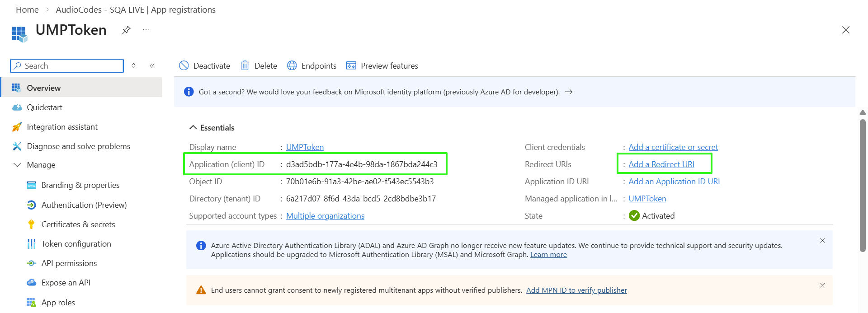Collapse the Essentials section
Viewport: 868px width, 313px height.
point(193,128)
